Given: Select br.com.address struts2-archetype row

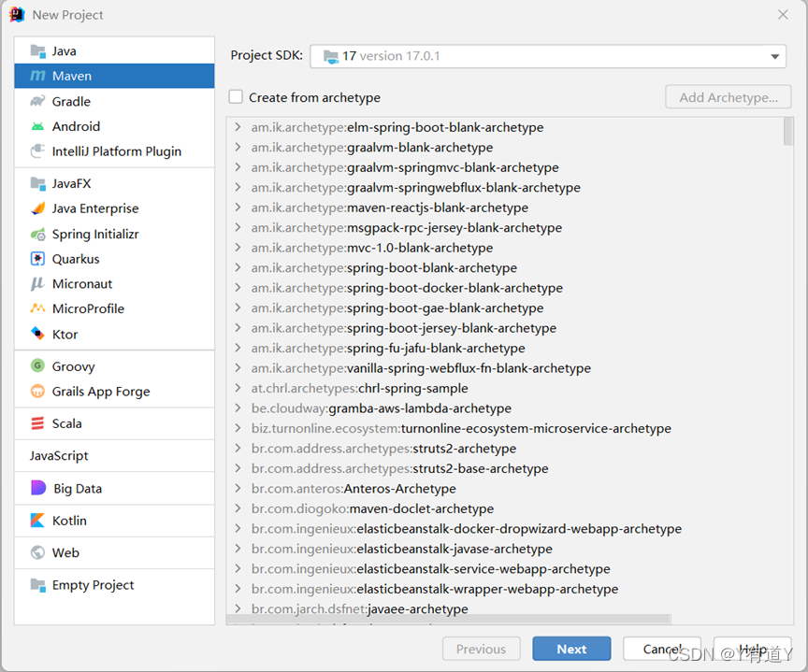Looking at the screenshot, I should pos(505,449).
